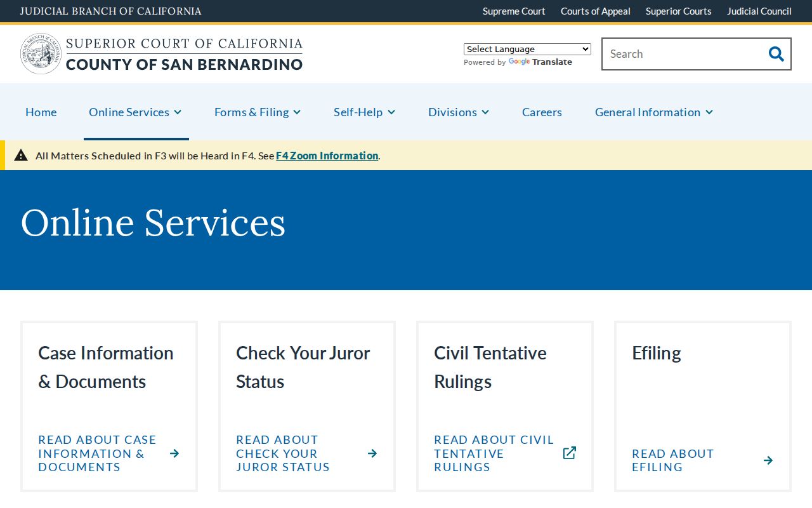Screen dimensions: 812x508
Task: Click the arrow icon on Juror Status card
Action: [x=372, y=453]
